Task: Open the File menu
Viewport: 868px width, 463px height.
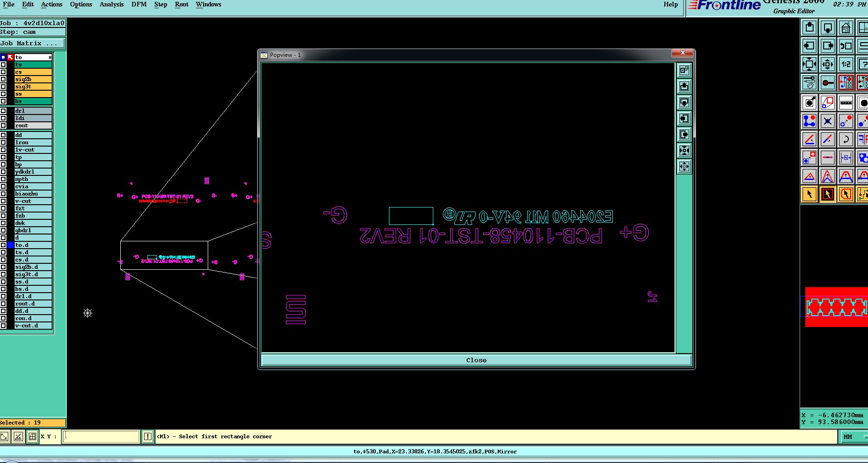Action: 9,5
